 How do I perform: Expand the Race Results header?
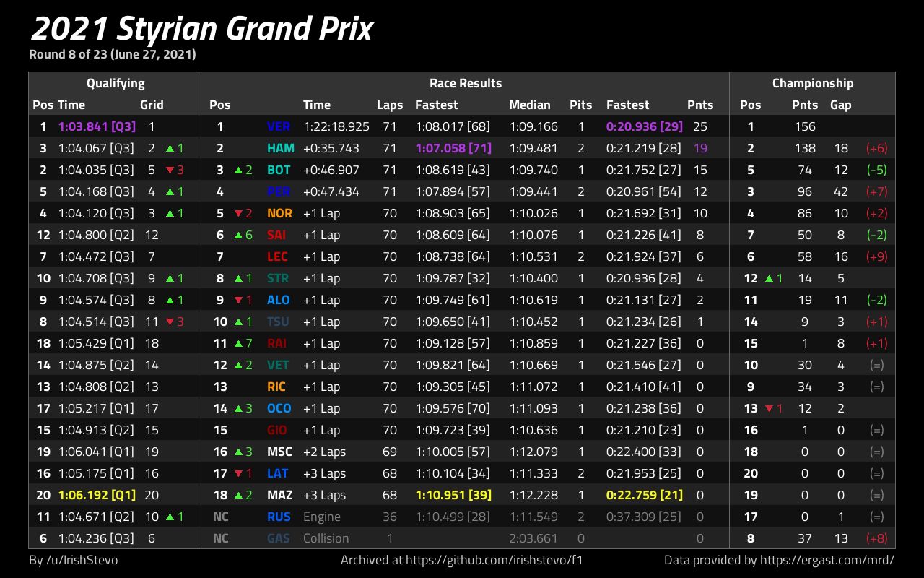(x=466, y=83)
